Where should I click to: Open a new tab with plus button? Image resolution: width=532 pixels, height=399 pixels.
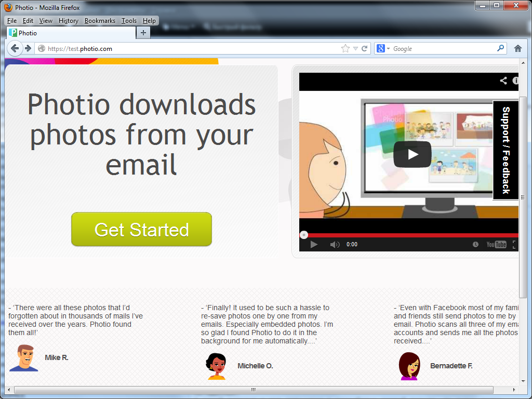pyautogui.click(x=143, y=33)
